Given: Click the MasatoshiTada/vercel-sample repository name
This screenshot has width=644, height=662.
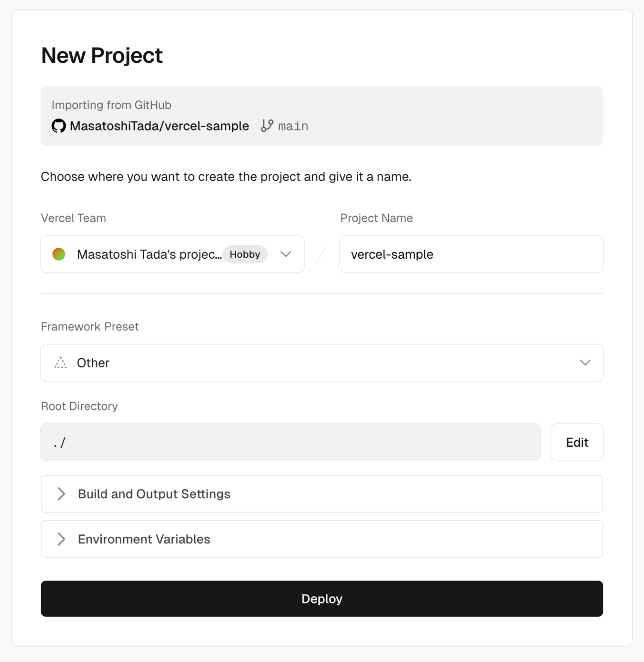Looking at the screenshot, I should pos(159,126).
